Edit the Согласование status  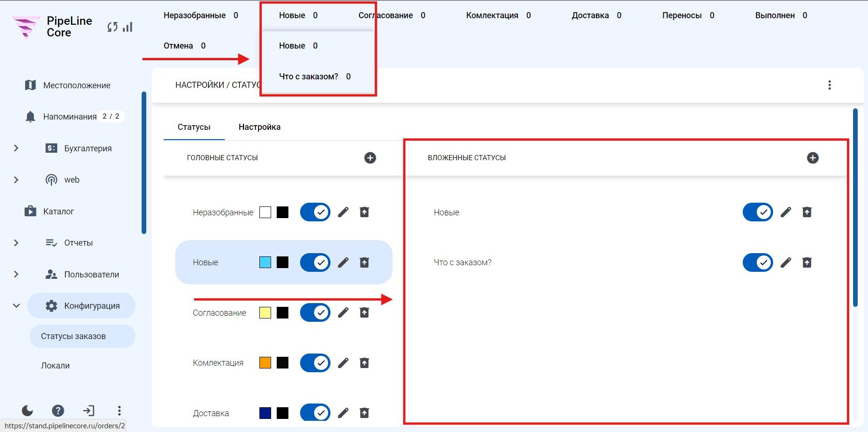(343, 312)
